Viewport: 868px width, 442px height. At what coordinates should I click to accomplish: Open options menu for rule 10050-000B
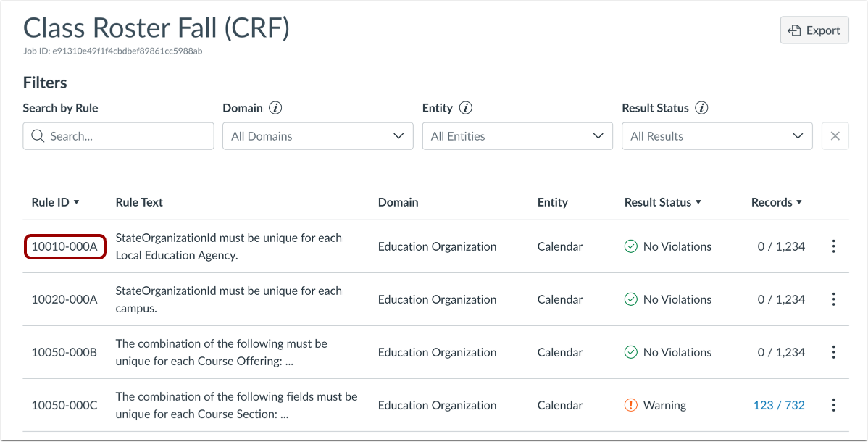(834, 352)
